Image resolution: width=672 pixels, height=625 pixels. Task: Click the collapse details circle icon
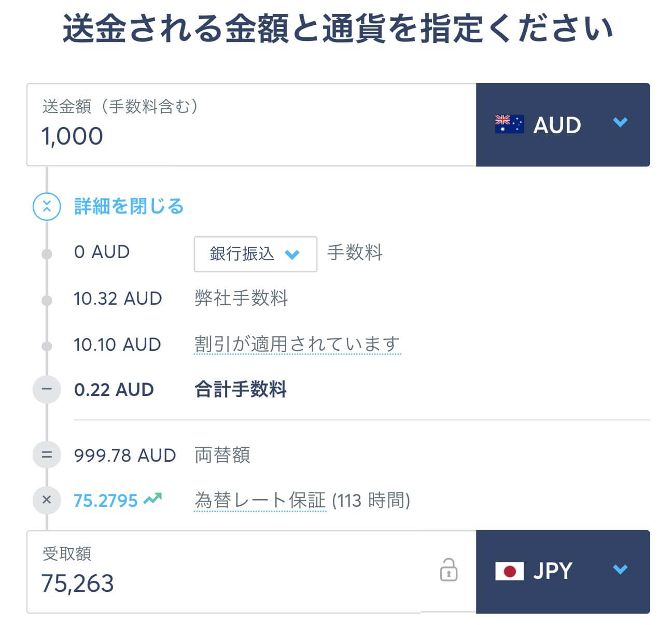click(x=47, y=206)
